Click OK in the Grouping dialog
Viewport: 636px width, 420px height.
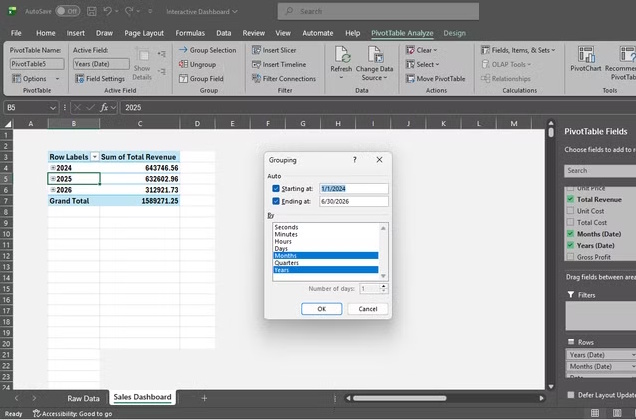click(x=322, y=309)
